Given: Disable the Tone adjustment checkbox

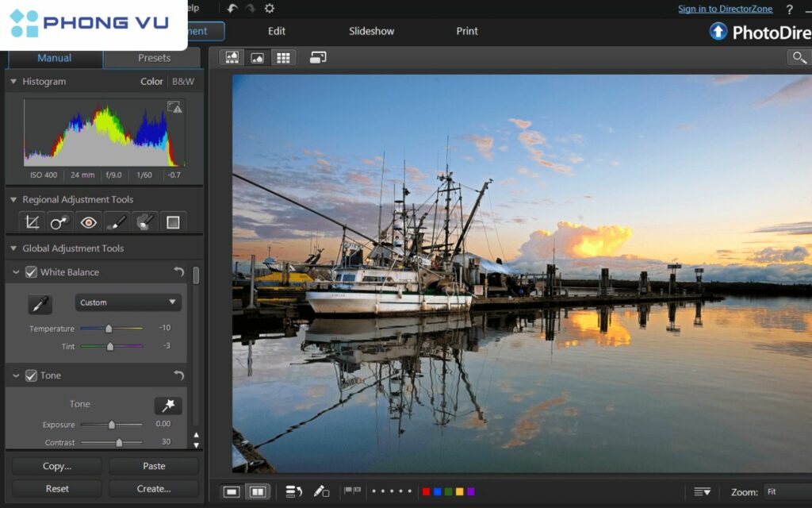Looking at the screenshot, I should coord(32,375).
